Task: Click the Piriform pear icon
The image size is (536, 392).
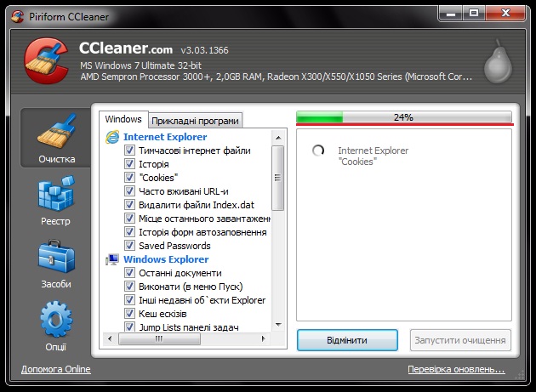Action: [498, 61]
